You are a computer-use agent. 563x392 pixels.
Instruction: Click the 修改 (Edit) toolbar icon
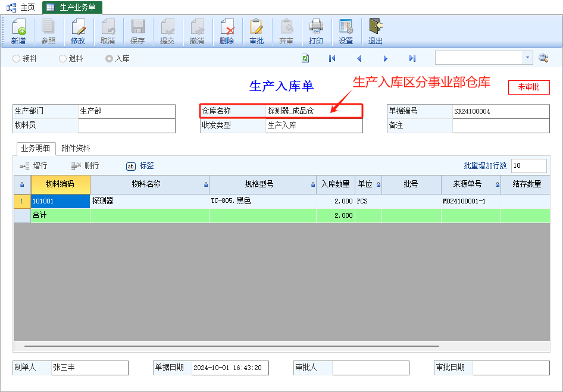pos(78,32)
